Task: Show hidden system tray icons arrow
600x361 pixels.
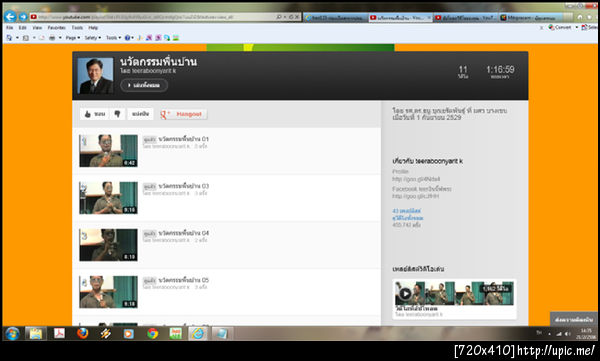Action: (x=549, y=334)
